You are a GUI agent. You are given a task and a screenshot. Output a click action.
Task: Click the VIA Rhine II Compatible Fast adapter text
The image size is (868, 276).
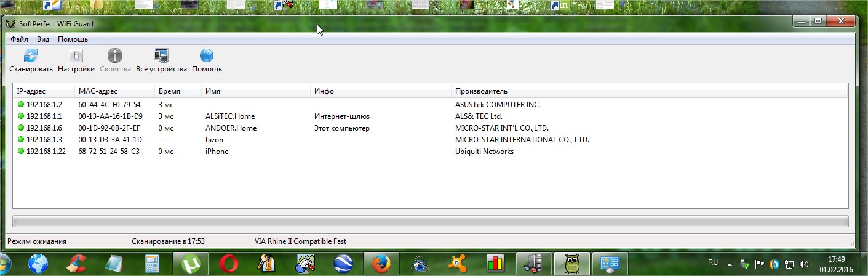pyautogui.click(x=300, y=241)
